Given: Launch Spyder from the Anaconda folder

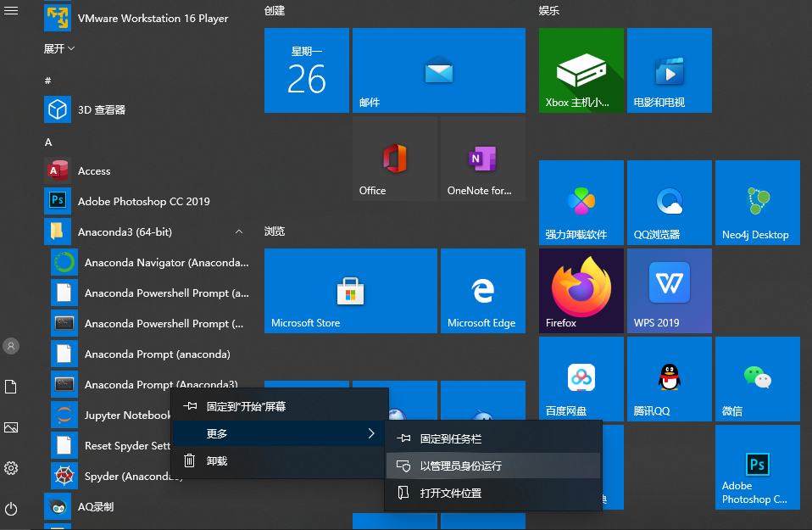Looking at the screenshot, I should click(111, 476).
